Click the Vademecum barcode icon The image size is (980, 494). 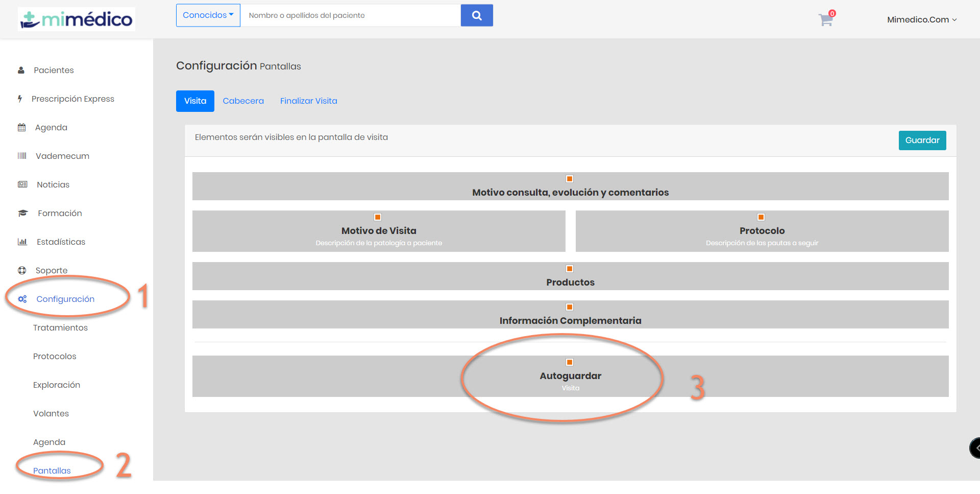(x=22, y=156)
